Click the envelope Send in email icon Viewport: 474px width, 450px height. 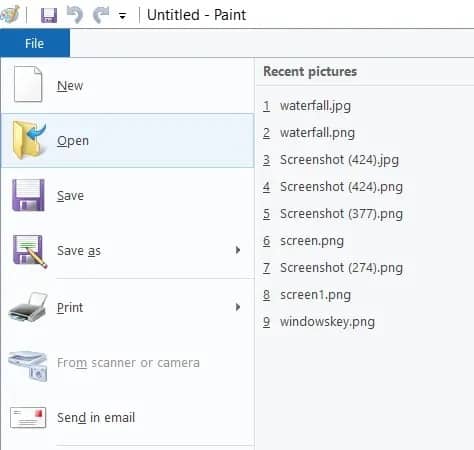pyautogui.click(x=28, y=418)
